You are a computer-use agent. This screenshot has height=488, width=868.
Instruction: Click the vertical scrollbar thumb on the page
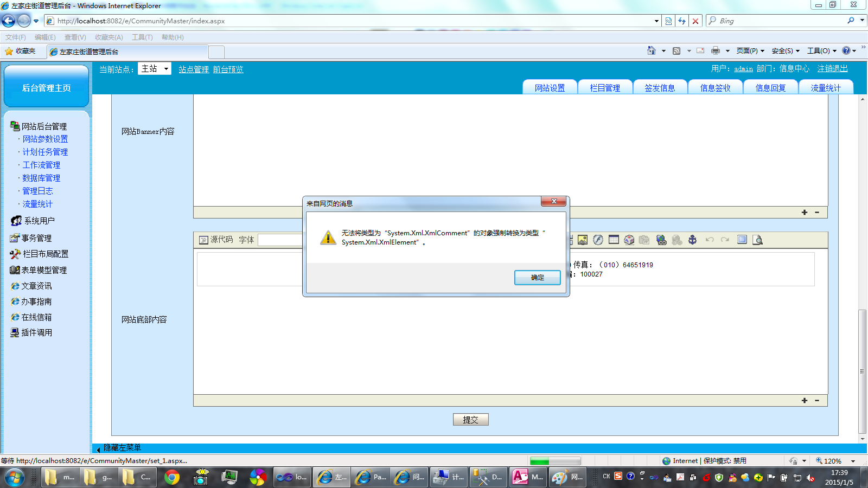coord(862,371)
